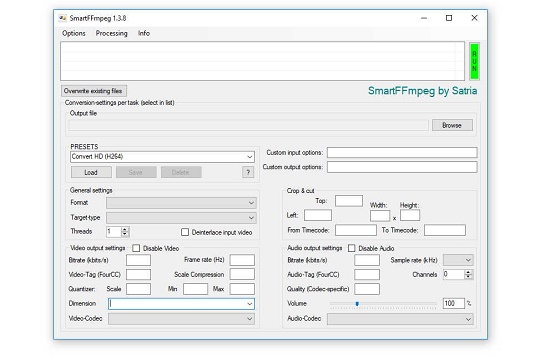Open presets help question mark button
The height and width of the screenshot is (360, 550).
coord(248,172)
